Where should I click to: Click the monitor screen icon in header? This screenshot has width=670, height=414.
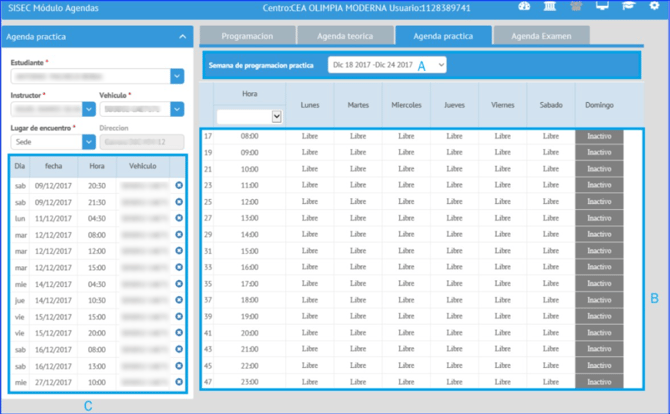tap(601, 7)
